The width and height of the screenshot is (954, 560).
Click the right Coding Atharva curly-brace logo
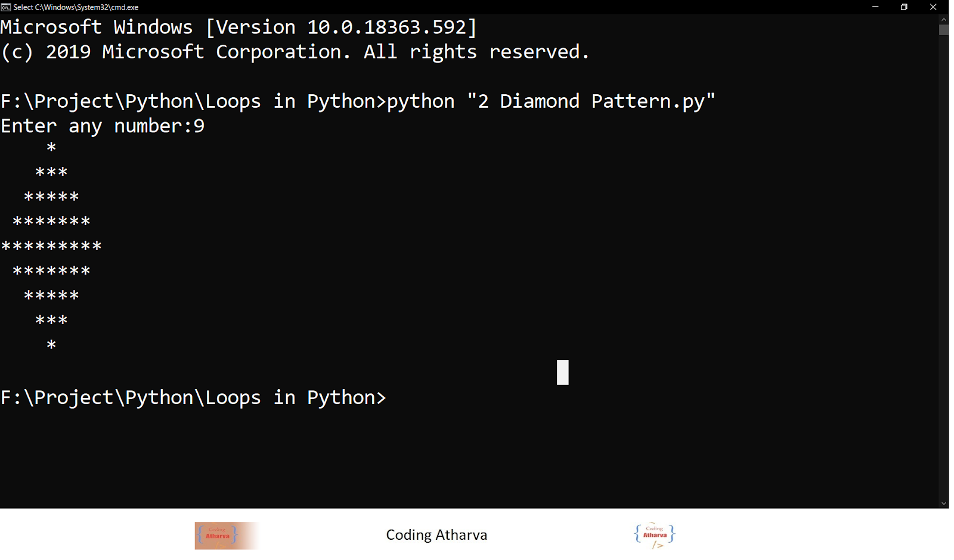tap(653, 534)
